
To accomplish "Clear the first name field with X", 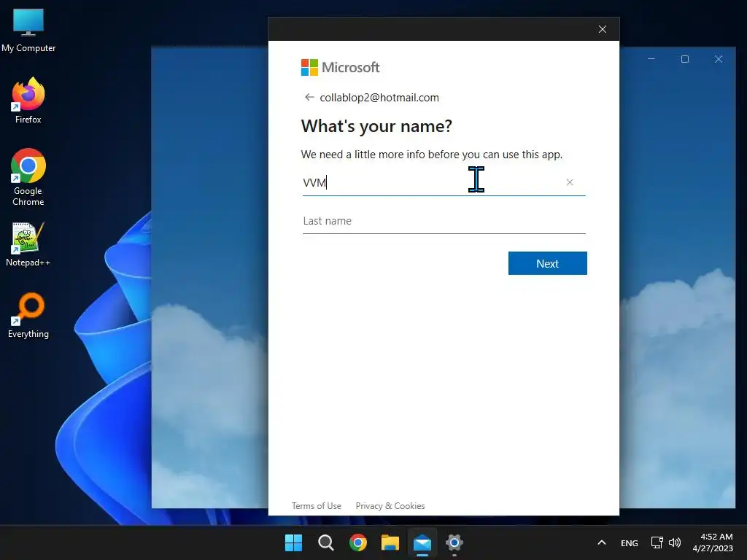I will click(569, 182).
